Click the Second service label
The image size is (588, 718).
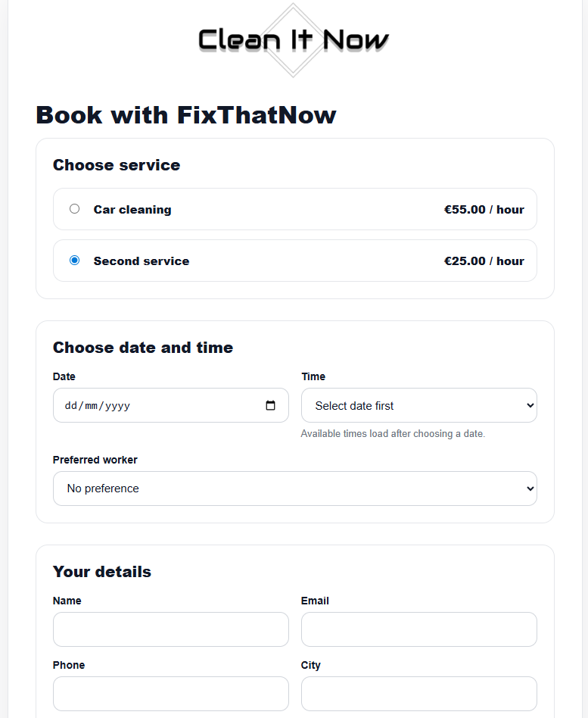coord(142,261)
